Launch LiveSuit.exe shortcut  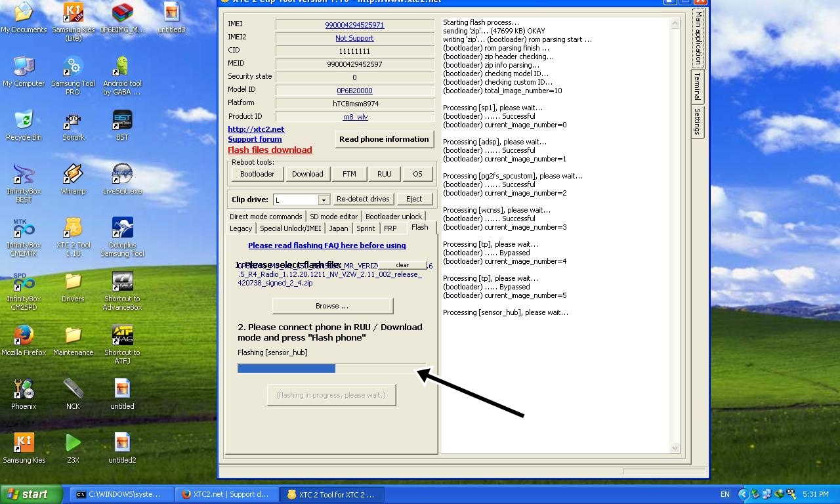(122, 178)
